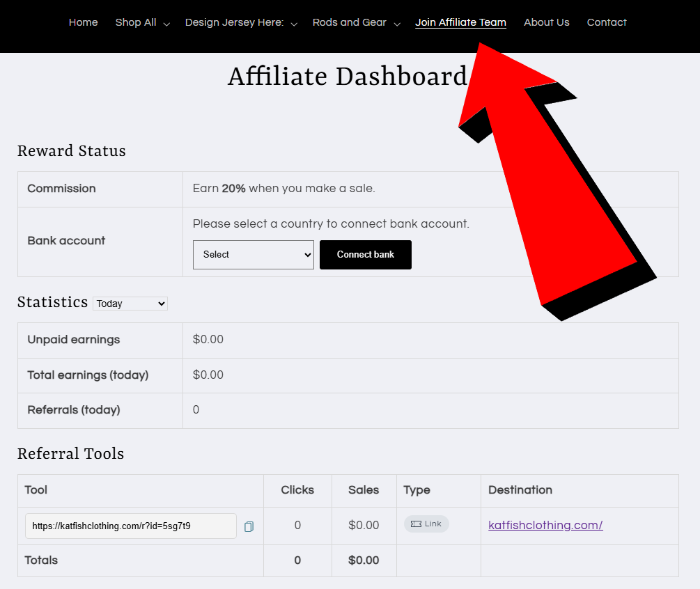The width and height of the screenshot is (700, 589).
Task: Open the Contact page
Action: pyautogui.click(x=607, y=22)
